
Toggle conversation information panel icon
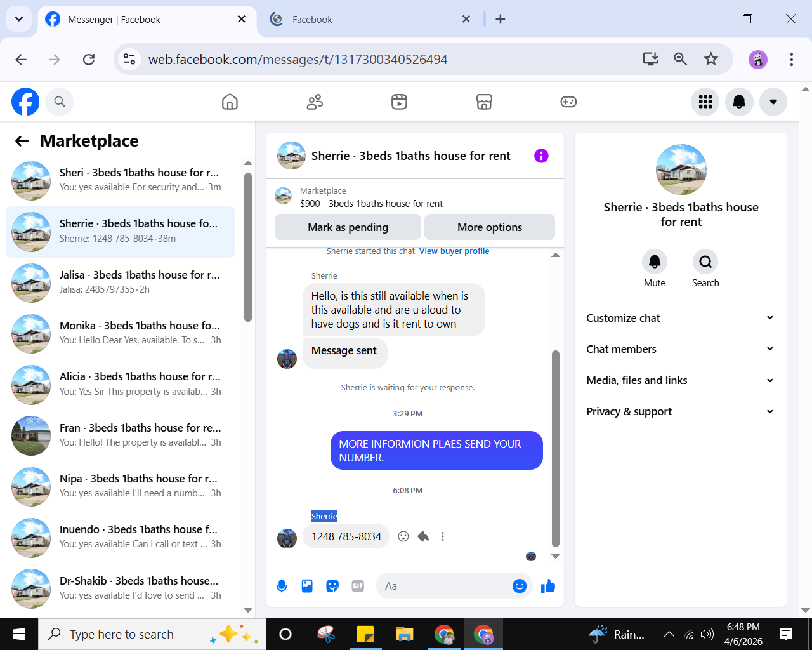coord(541,156)
